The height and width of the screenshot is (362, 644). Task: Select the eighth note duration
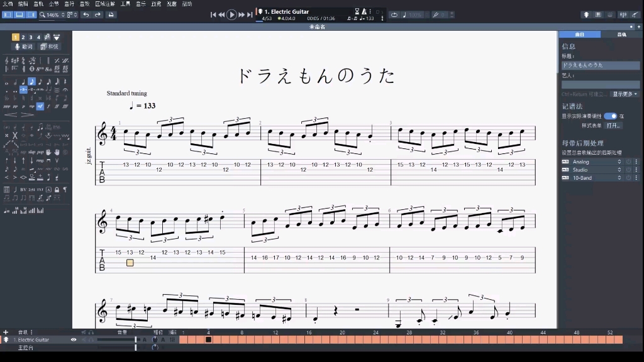(31, 81)
